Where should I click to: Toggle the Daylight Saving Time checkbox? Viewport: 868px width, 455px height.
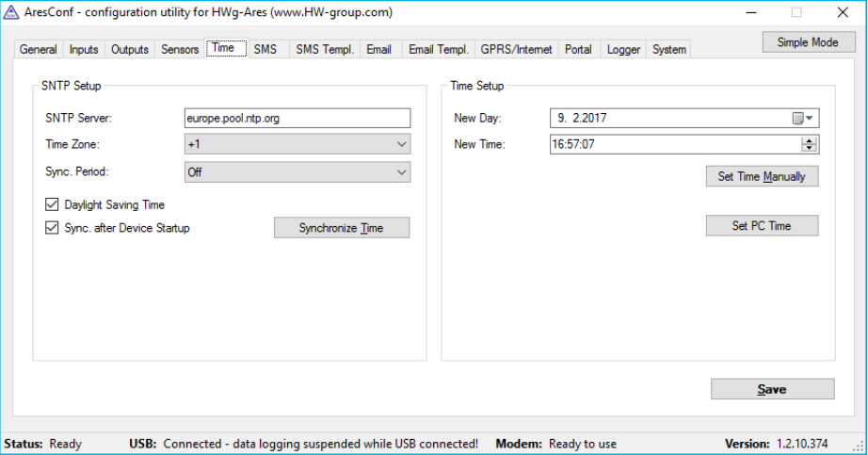click(x=53, y=204)
